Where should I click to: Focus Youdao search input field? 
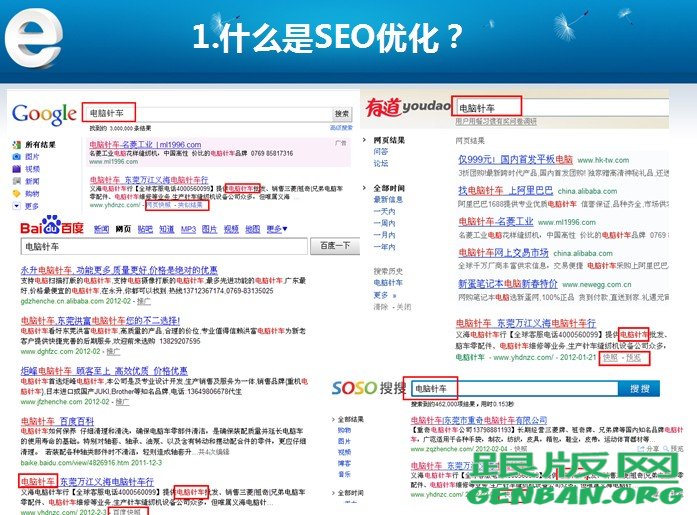pos(561,108)
